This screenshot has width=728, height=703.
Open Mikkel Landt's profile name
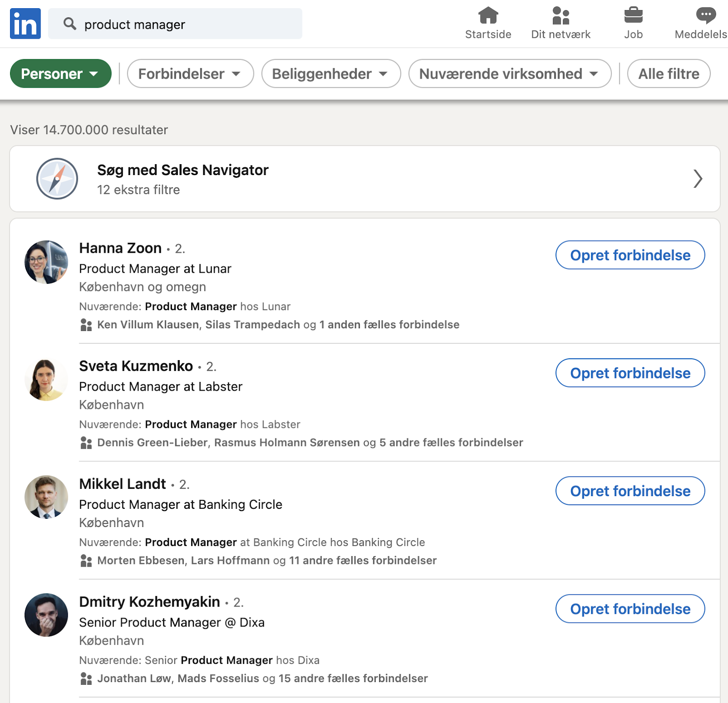[x=122, y=484]
